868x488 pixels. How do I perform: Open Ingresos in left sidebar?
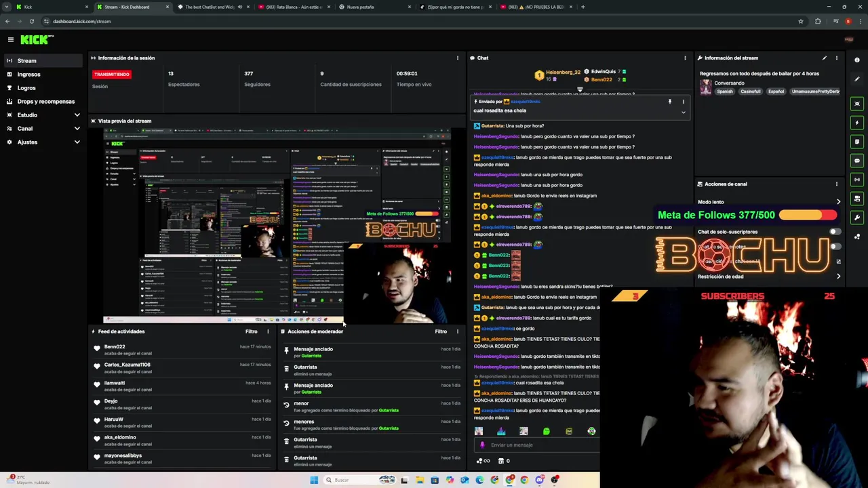pos(42,74)
